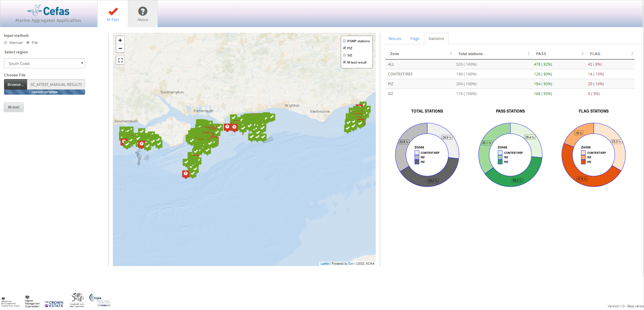Select the Manual input method radio
This screenshot has width=644, height=310.
click(6, 43)
